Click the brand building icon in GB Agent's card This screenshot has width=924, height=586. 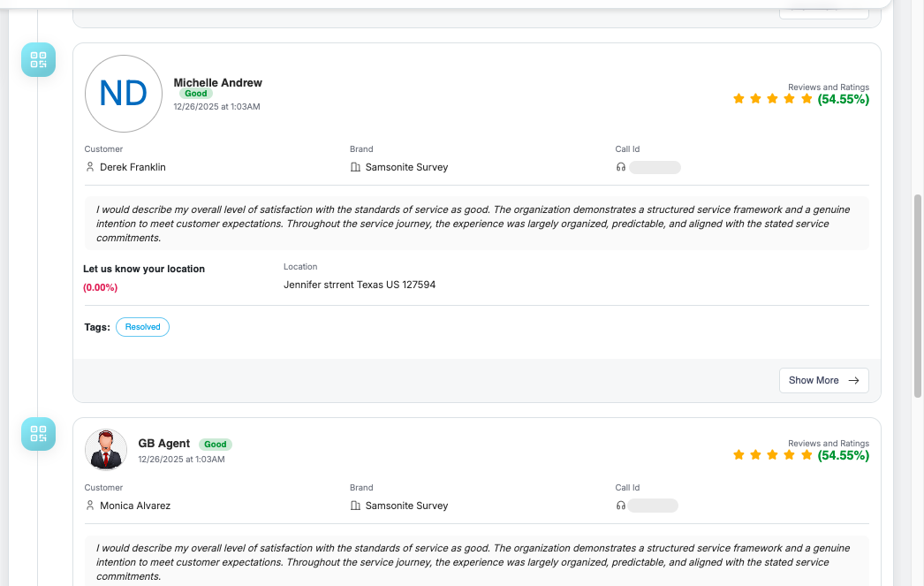[355, 506]
